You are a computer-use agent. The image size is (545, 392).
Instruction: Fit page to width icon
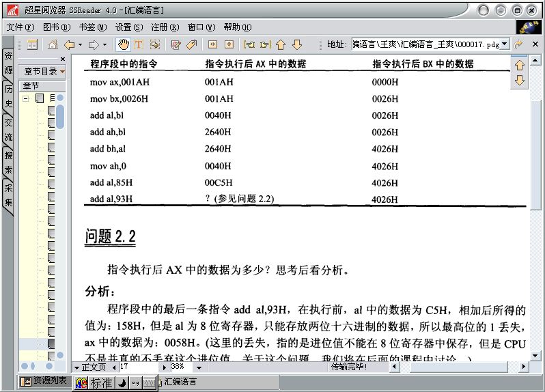tap(212, 44)
